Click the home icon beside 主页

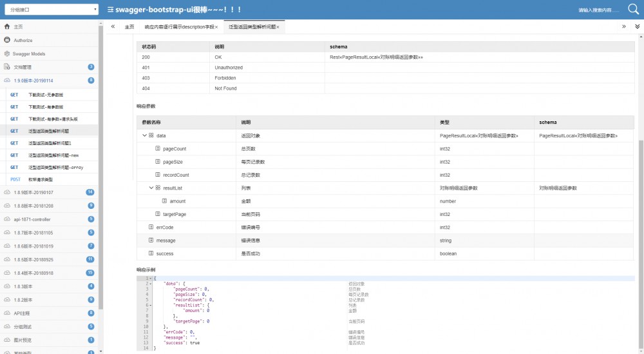[x=7, y=26]
